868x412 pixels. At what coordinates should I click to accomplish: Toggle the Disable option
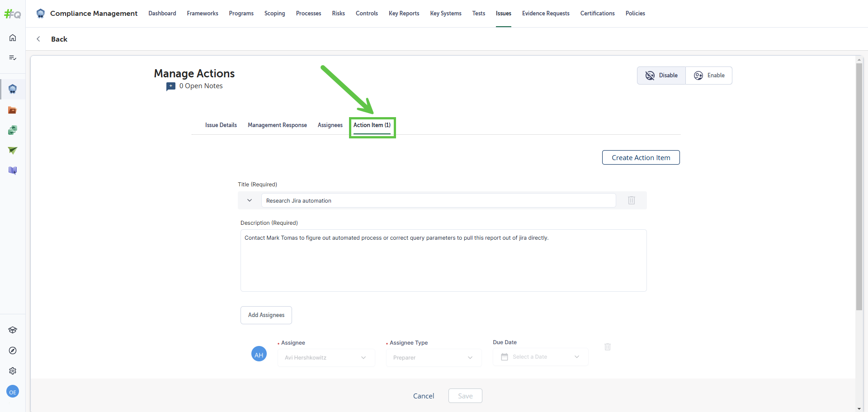click(661, 76)
